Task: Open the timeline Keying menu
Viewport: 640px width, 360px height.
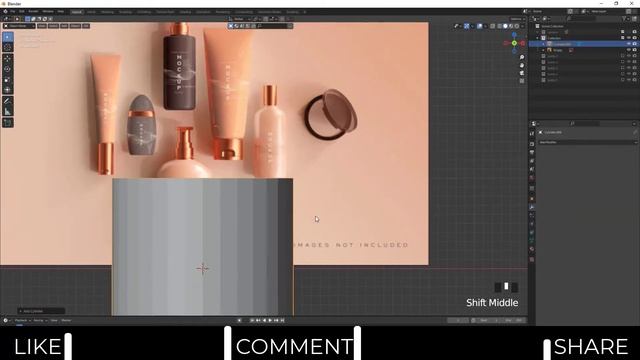Action: tap(40, 320)
